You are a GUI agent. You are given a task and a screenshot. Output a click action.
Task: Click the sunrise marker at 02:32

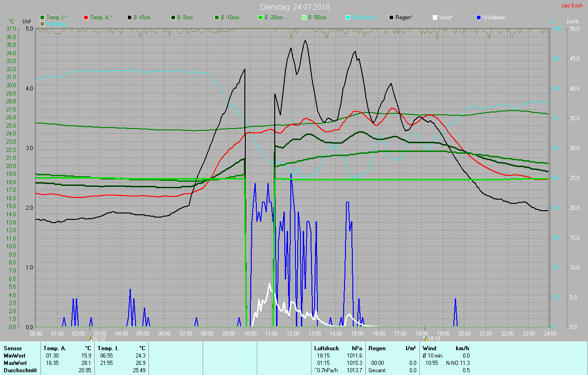[90, 338]
